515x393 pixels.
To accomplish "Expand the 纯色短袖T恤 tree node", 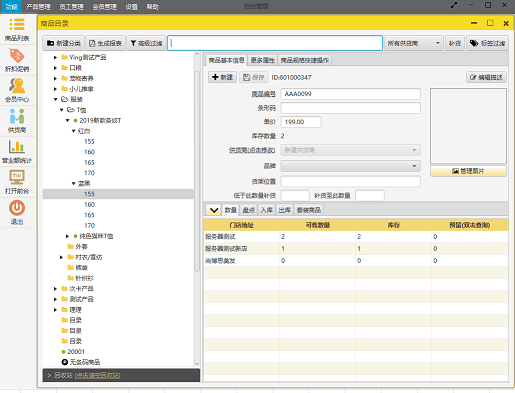I will [x=67, y=236].
